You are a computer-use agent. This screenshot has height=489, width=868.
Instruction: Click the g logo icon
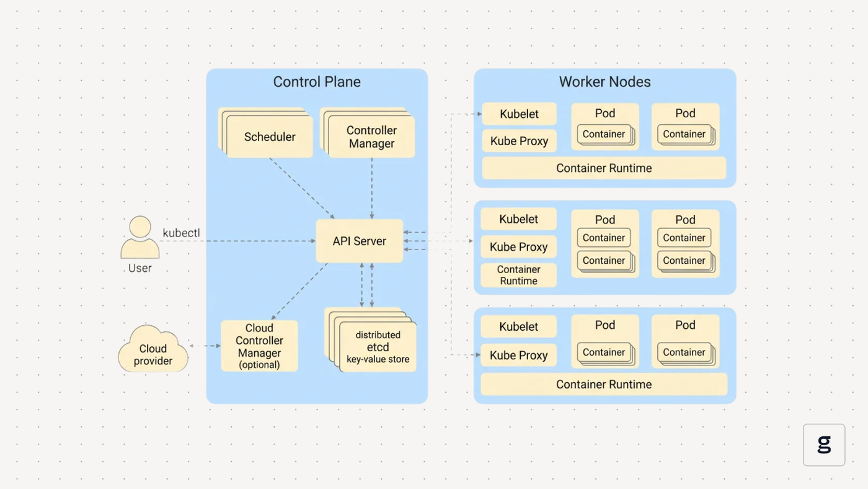(824, 445)
